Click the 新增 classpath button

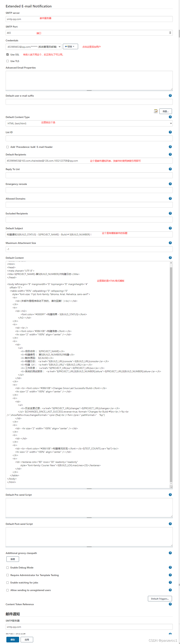pos(13,559)
